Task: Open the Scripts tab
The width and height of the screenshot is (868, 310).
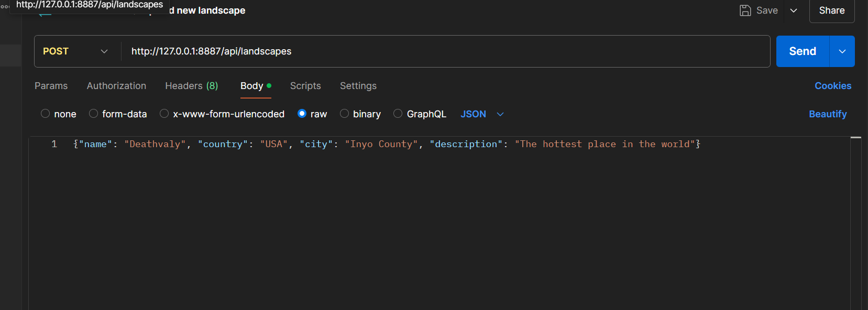Action: [305, 86]
